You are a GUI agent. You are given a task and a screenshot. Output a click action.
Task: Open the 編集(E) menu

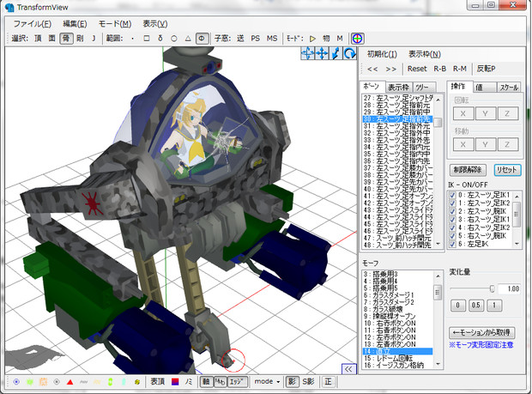75,24
